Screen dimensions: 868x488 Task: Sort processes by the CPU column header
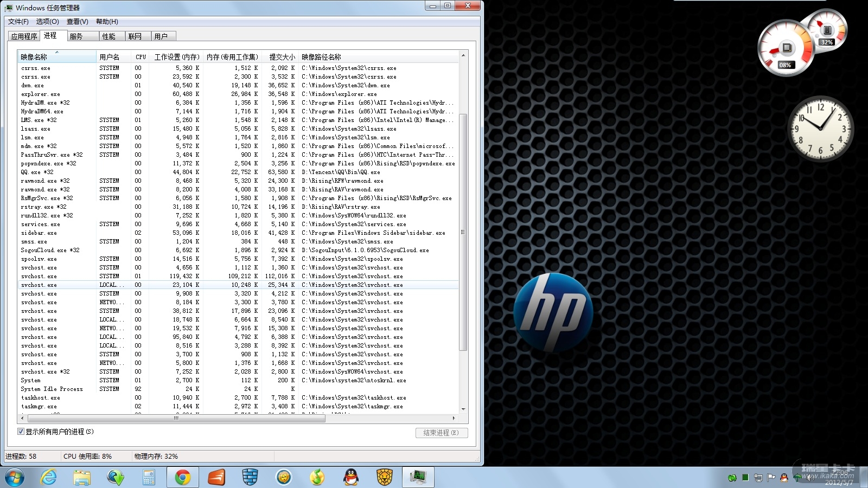pyautogui.click(x=141, y=57)
